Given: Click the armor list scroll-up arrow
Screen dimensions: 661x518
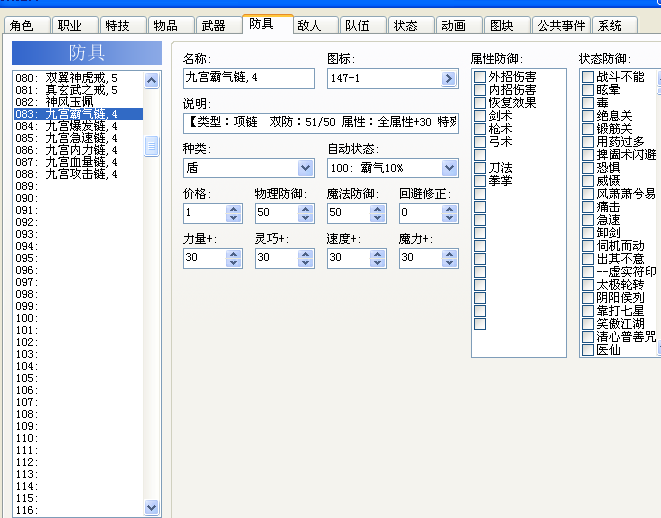Looking at the screenshot, I should (x=151, y=80).
